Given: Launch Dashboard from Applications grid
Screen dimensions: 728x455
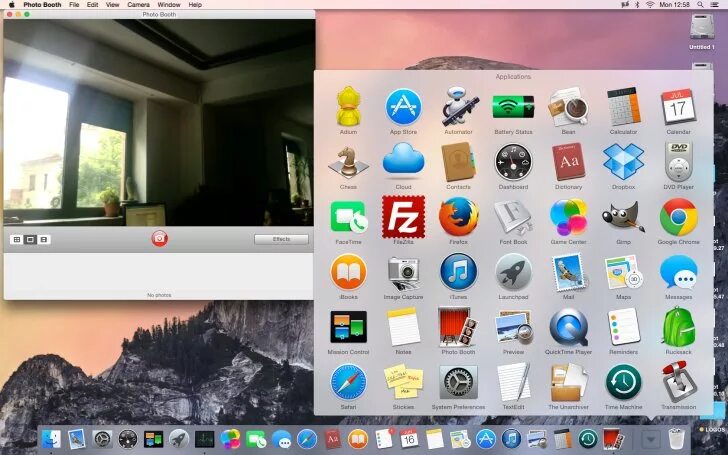Looking at the screenshot, I should [513, 162].
